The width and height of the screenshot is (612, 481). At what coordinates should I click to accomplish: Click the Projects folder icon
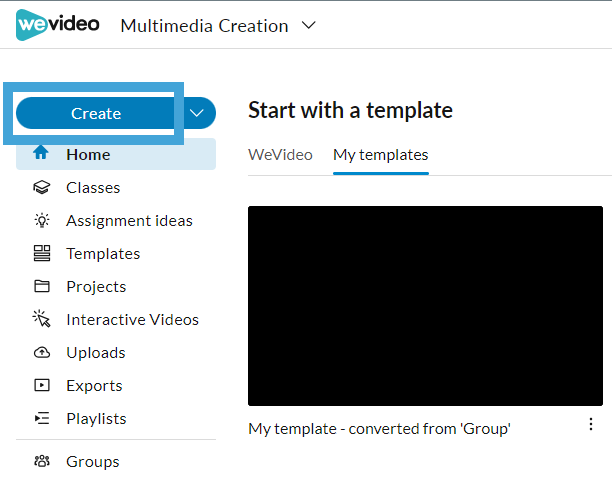click(x=41, y=286)
